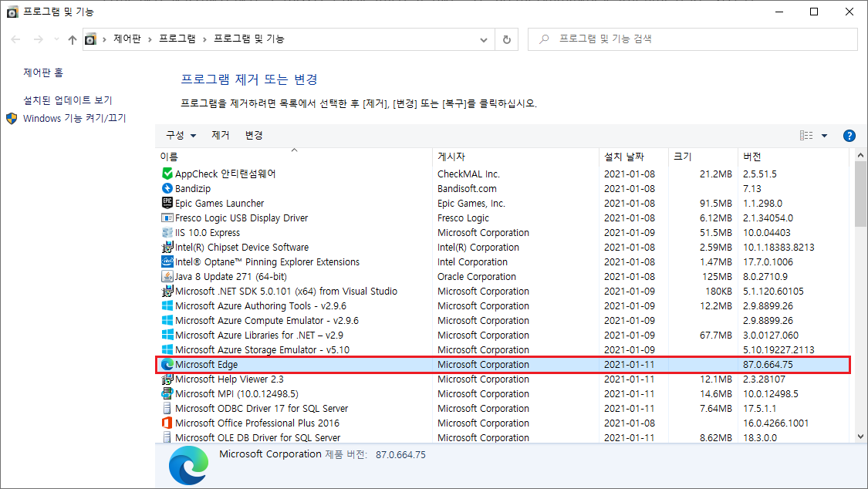Viewport: 868px width, 489px height.
Task: Click the vertical scrollbar thumb
Action: pos(860,194)
